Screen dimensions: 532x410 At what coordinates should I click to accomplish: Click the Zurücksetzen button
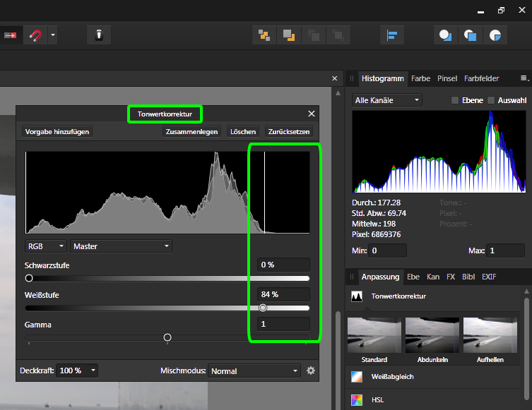click(x=288, y=131)
